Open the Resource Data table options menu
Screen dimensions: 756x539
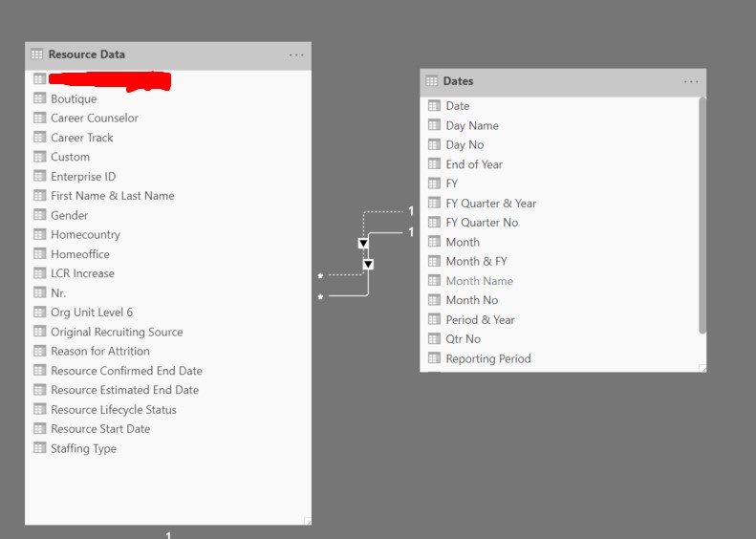pos(296,55)
